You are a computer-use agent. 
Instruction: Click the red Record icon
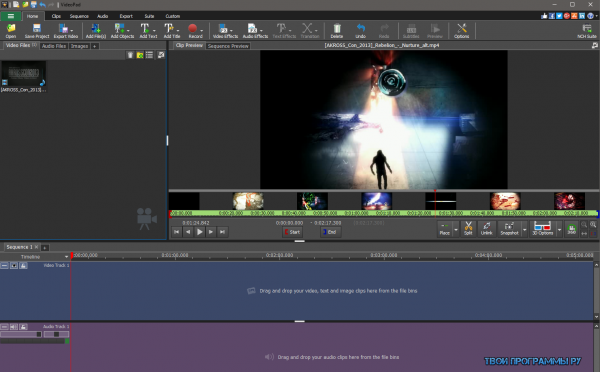click(x=192, y=29)
